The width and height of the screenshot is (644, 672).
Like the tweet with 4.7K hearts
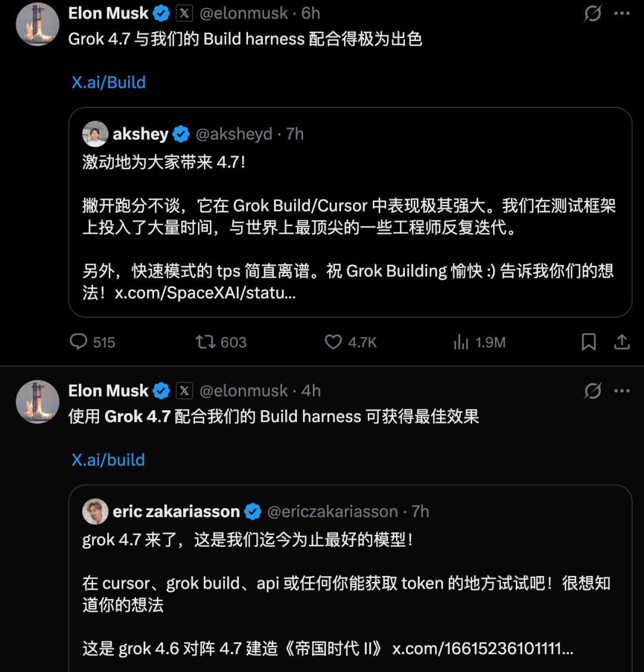333,342
